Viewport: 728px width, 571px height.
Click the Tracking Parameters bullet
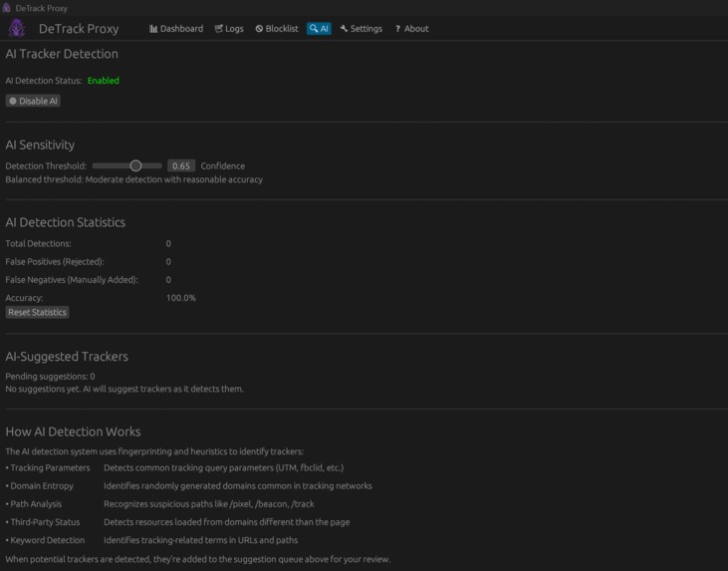click(x=48, y=467)
